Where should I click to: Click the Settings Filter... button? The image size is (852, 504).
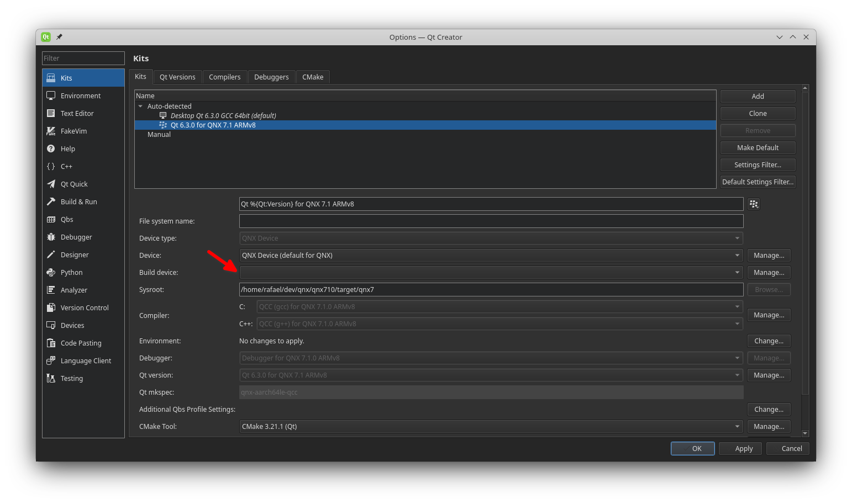[758, 165]
